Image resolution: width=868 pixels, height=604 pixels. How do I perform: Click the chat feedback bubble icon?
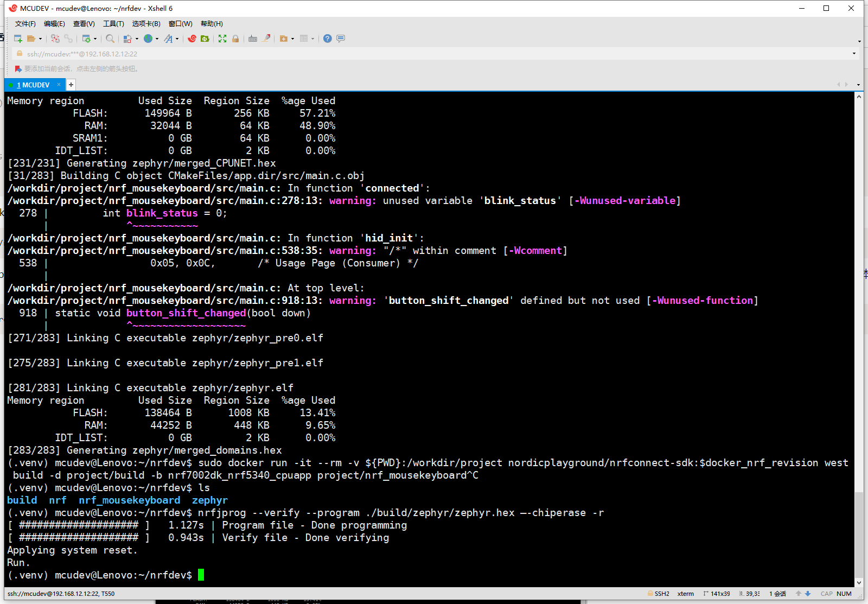pos(341,39)
